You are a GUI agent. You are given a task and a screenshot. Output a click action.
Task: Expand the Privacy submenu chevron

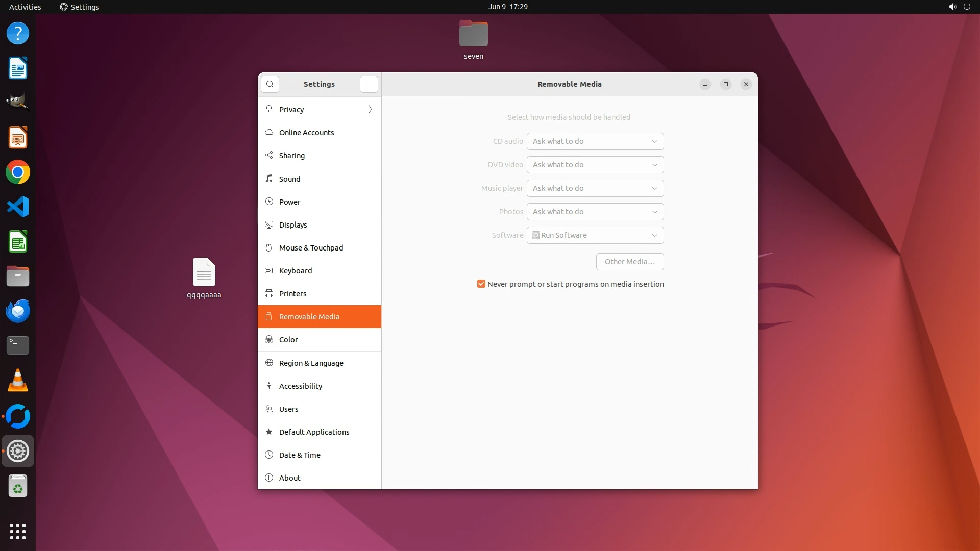pos(370,109)
